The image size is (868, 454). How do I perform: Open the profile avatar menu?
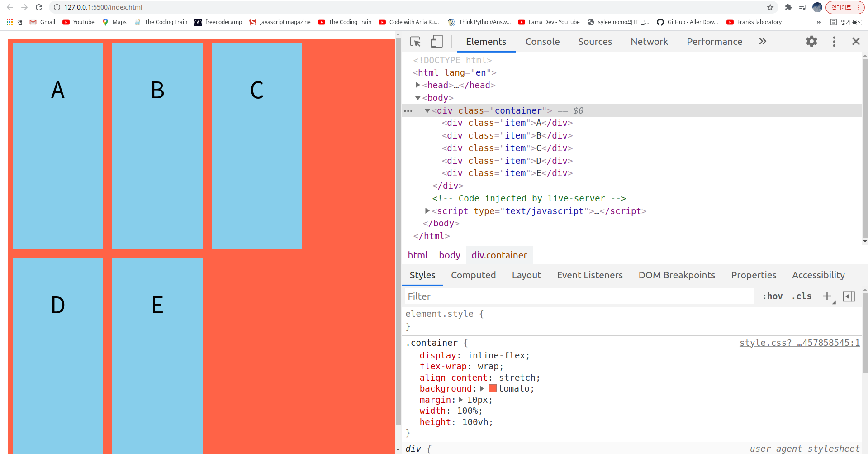click(x=817, y=7)
